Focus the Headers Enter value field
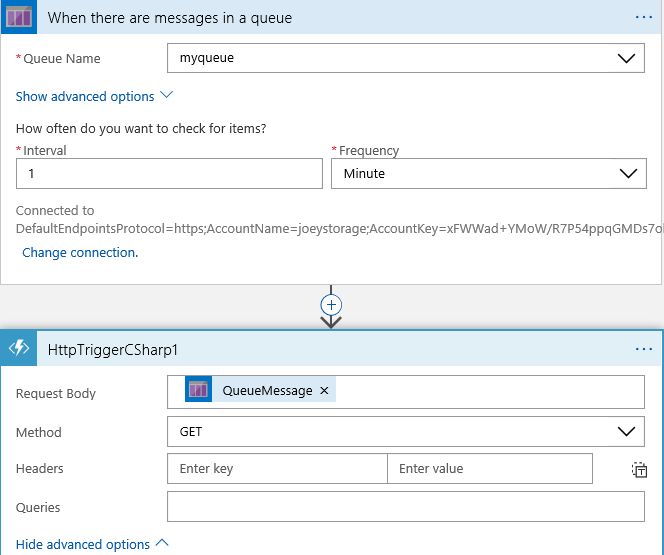 pyautogui.click(x=490, y=469)
